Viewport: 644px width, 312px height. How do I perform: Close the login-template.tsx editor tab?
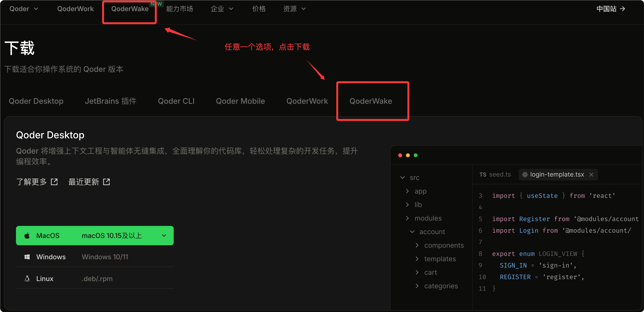[591, 174]
